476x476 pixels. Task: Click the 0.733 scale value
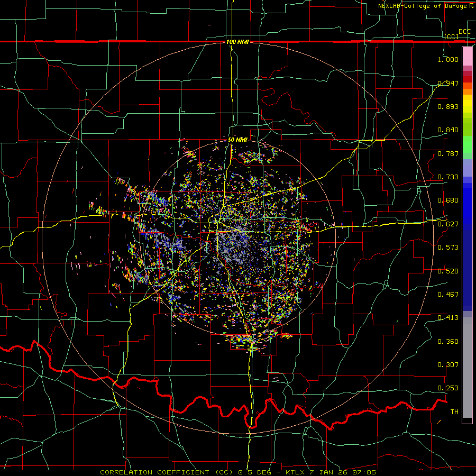(x=448, y=177)
